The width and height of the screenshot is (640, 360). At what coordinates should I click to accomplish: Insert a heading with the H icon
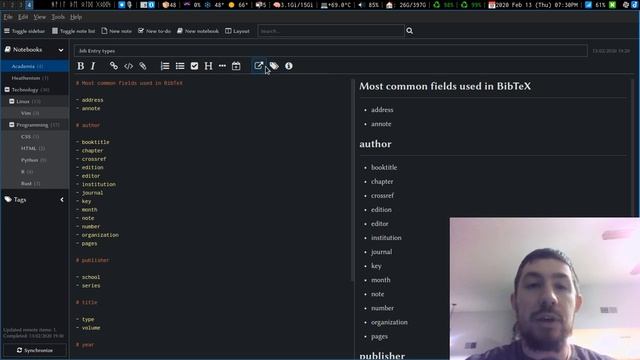point(208,66)
